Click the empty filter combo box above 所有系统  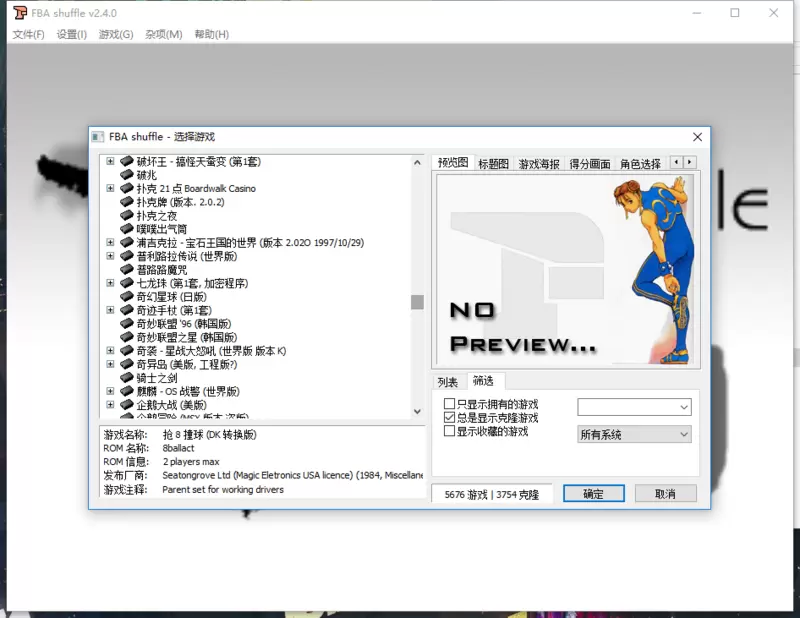click(634, 407)
